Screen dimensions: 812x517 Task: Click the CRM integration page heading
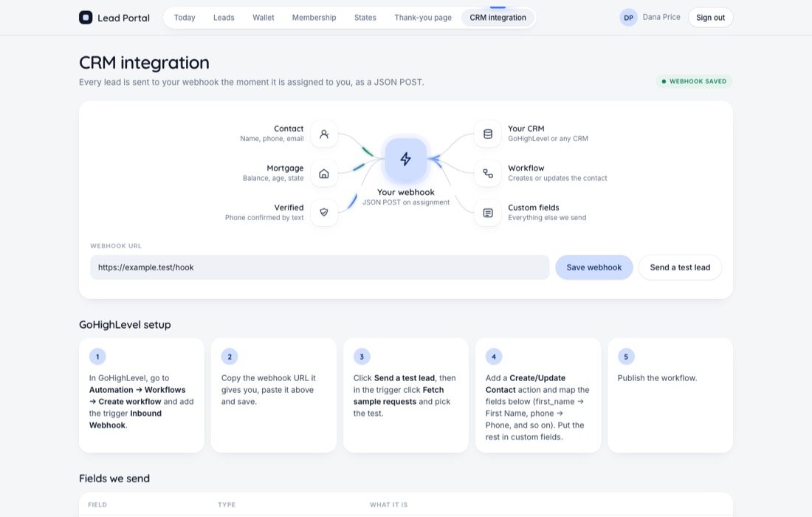(x=144, y=63)
